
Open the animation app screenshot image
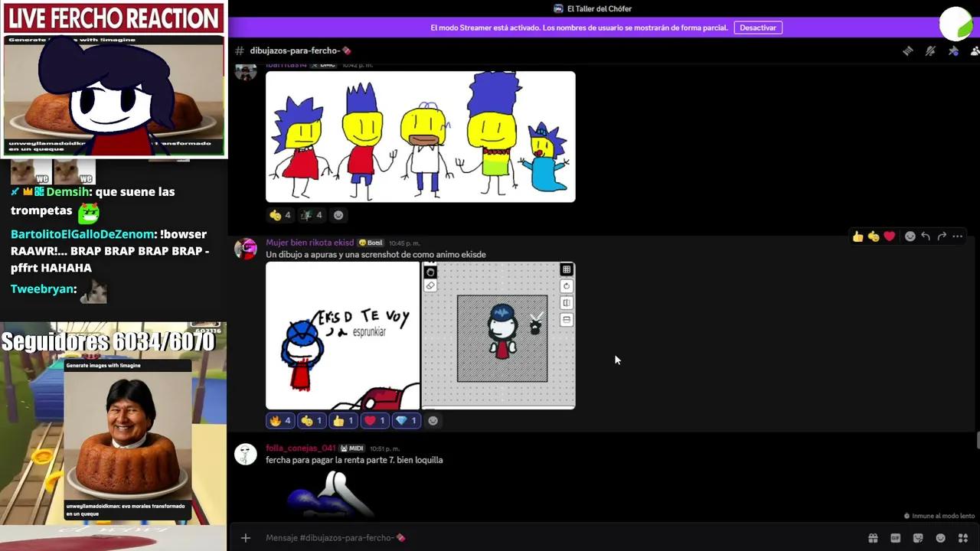coord(498,335)
